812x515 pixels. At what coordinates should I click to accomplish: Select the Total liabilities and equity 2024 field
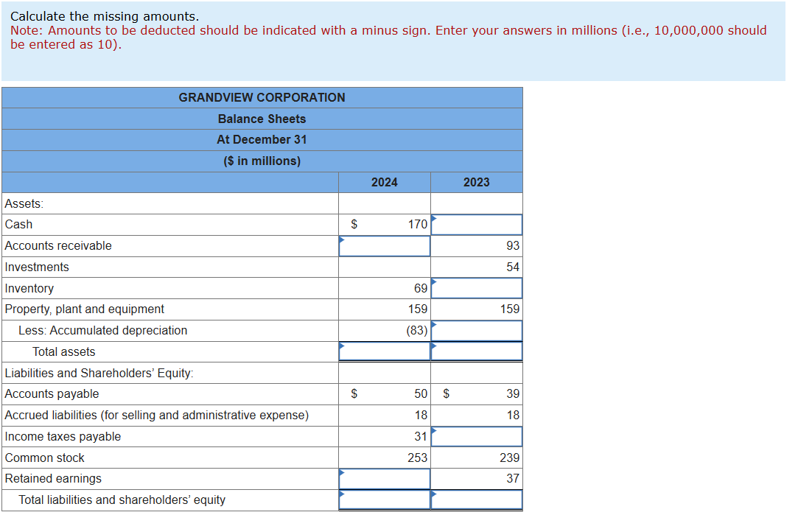click(383, 500)
